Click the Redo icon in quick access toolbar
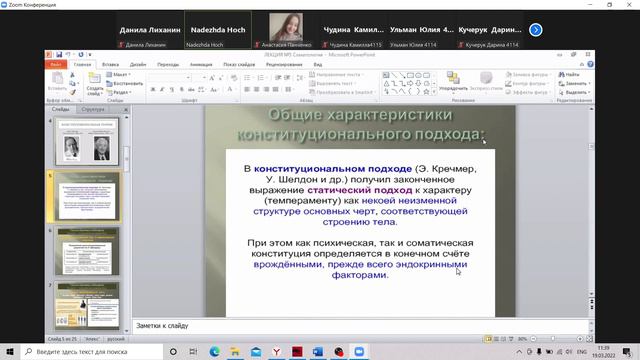The width and height of the screenshot is (640, 360). (x=81, y=55)
